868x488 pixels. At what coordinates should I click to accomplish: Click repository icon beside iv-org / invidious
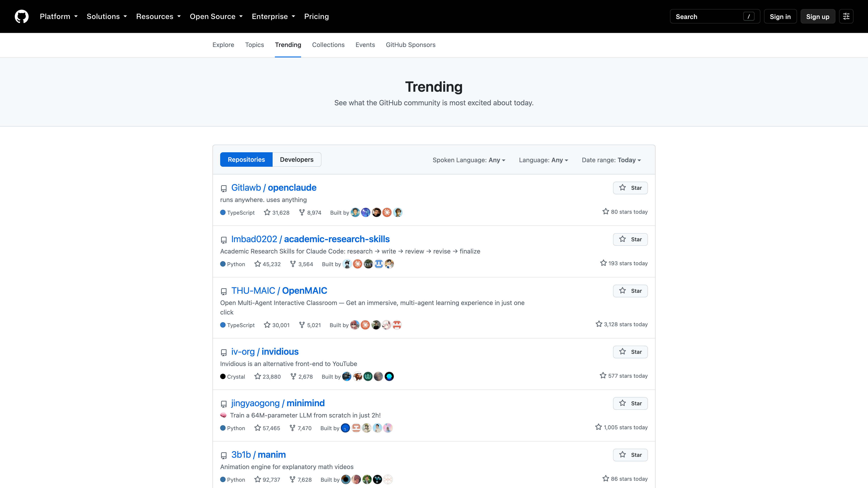point(223,352)
